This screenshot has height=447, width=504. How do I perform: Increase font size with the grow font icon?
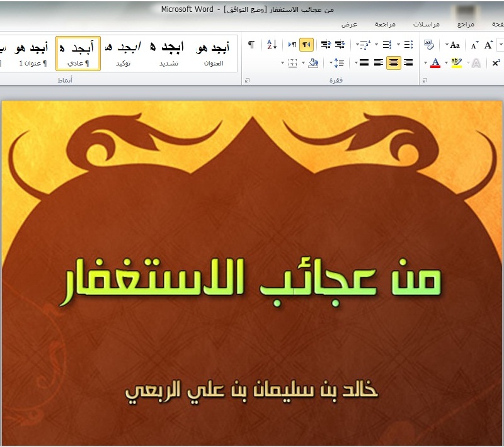489,45
